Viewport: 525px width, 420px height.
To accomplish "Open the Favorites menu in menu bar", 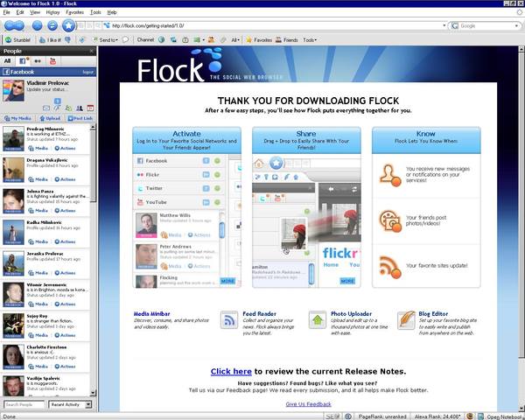I will [74, 12].
